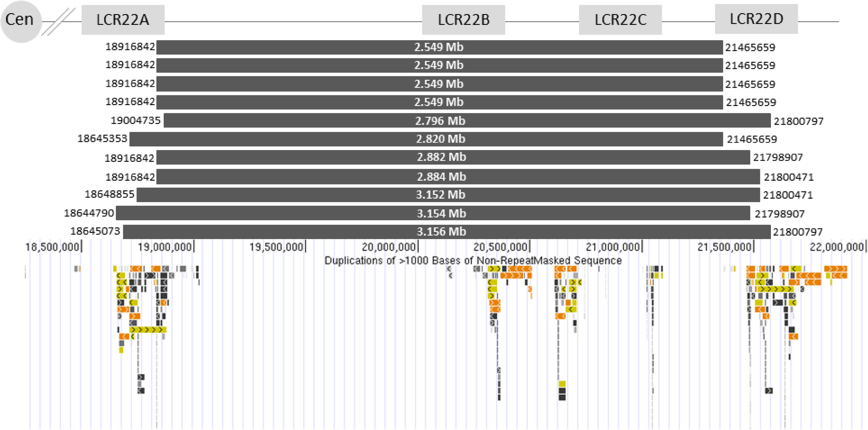Select the 2.796 Mb deletion bar
The width and height of the screenshot is (868, 430).
(467, 121)
